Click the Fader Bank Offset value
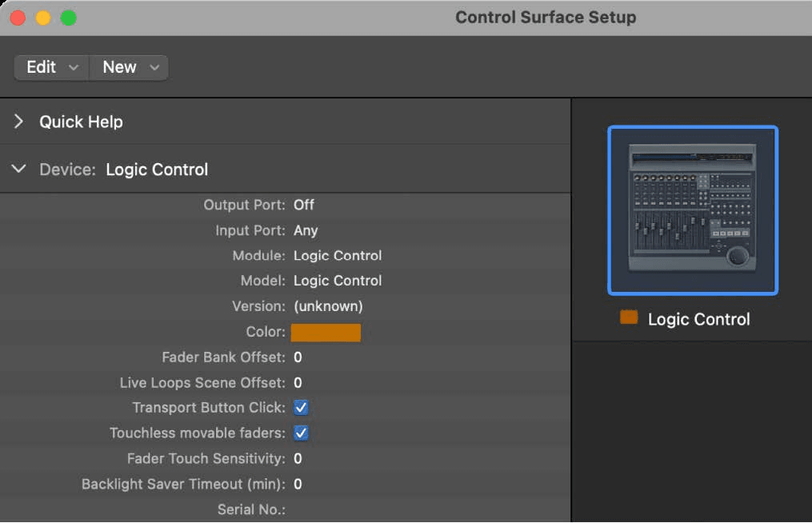This screenshot has width=812, height=523. [x=298, y=357]
